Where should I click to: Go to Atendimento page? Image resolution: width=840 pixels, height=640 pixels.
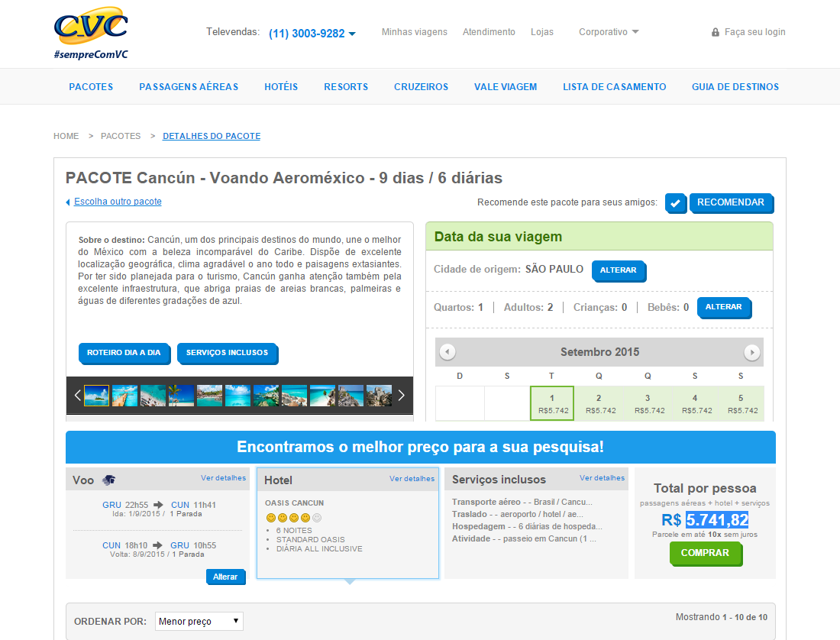click(x=489, y=32)
